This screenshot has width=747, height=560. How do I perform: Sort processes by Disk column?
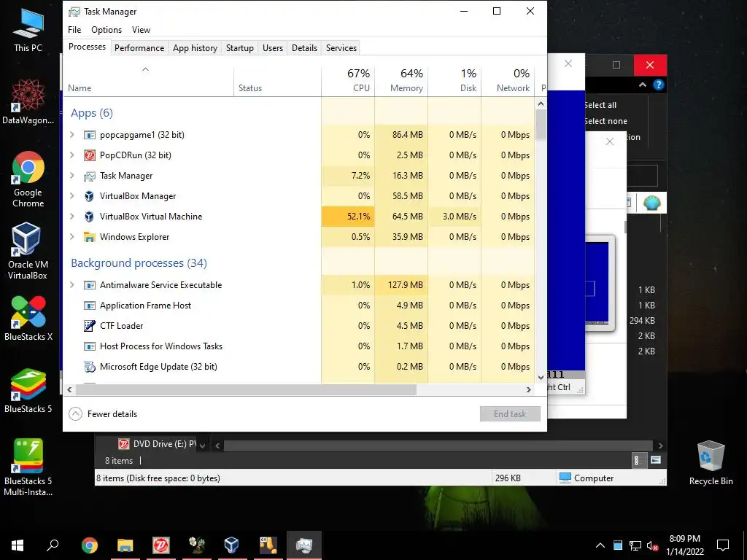pos(455,80)
